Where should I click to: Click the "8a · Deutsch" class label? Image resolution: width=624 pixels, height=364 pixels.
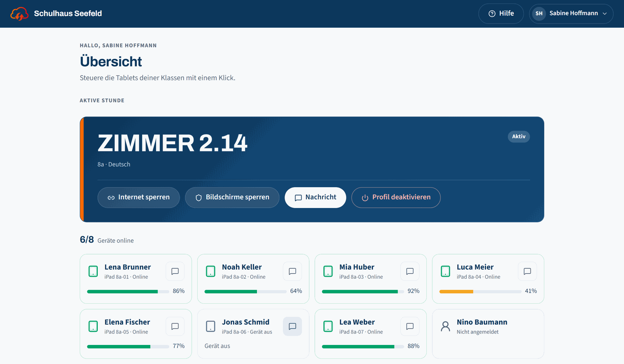click(x=114, y=164)
